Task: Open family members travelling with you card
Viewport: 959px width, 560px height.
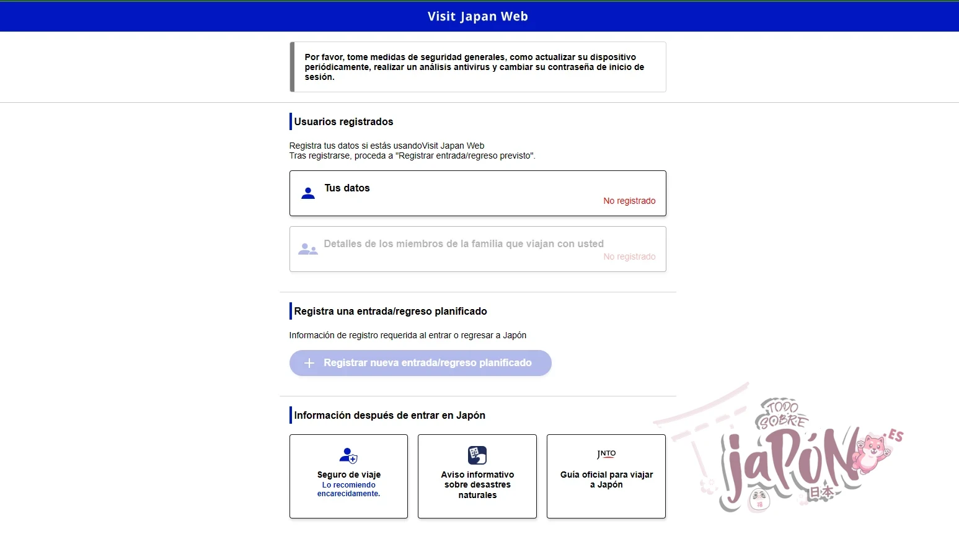Action: [478, 249]
